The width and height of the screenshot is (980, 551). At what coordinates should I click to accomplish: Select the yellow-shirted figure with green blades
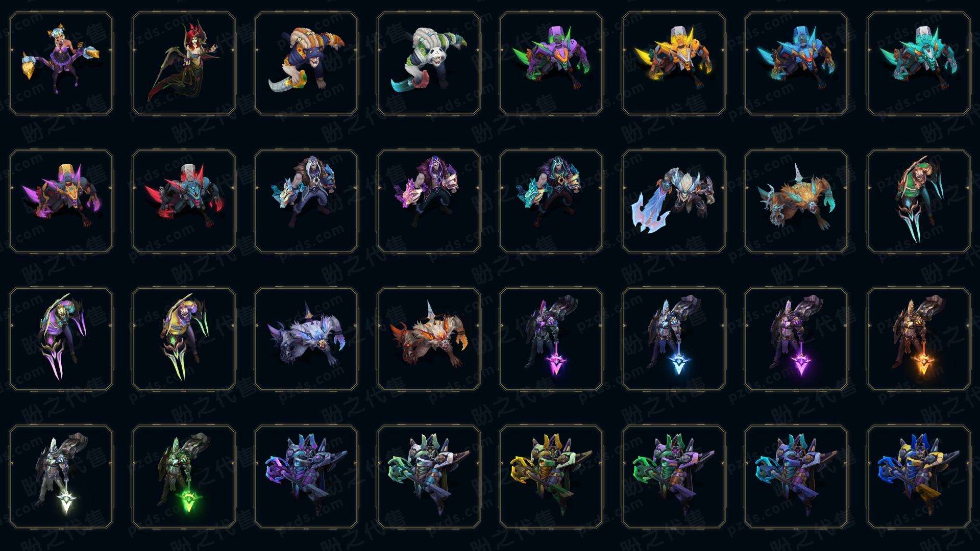click(184, 339)
